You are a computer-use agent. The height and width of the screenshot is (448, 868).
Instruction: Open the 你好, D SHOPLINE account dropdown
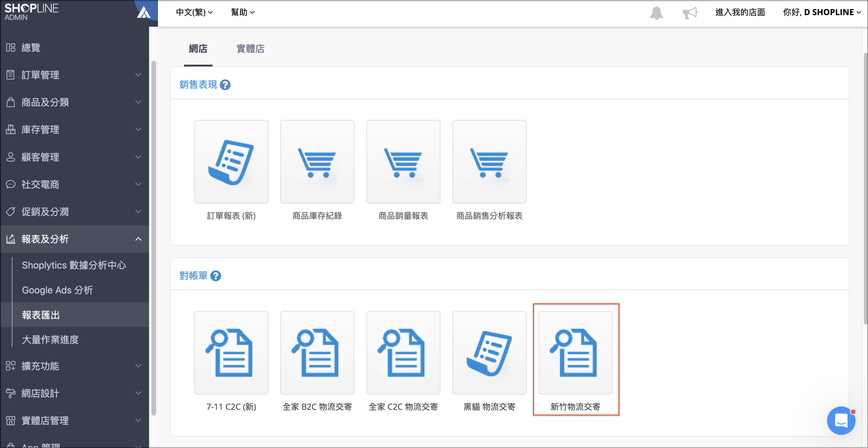coord(822,12)
